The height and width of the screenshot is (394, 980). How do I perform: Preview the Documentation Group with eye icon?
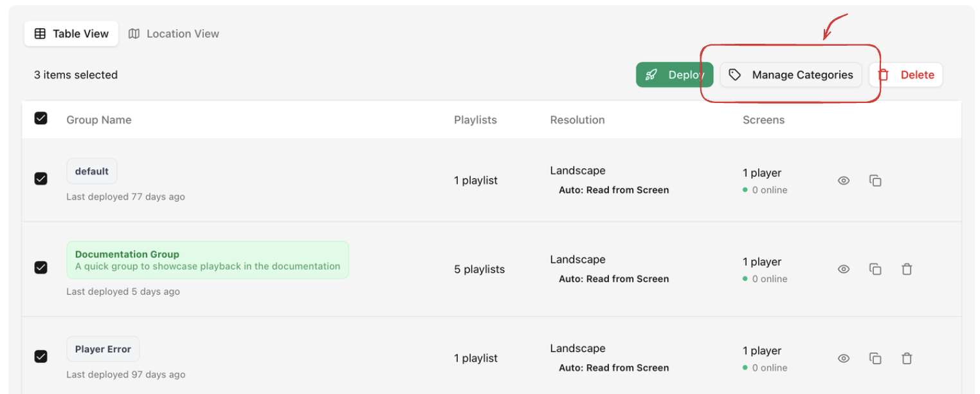point(844,269)
